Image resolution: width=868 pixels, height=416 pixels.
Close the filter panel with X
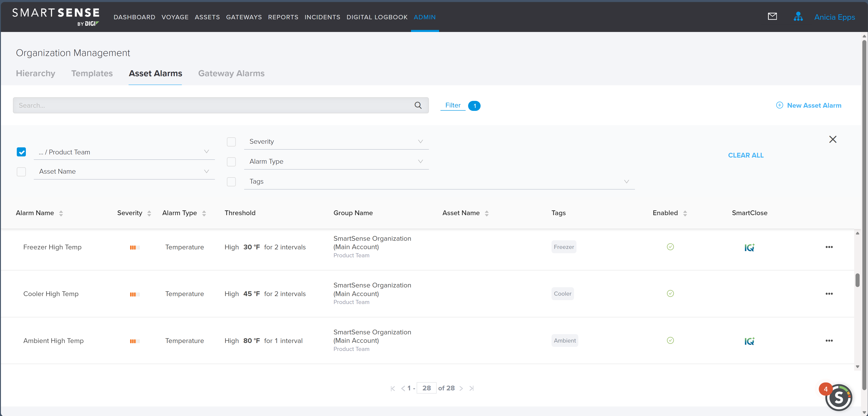pyautogui.click(x=833, y=139)
